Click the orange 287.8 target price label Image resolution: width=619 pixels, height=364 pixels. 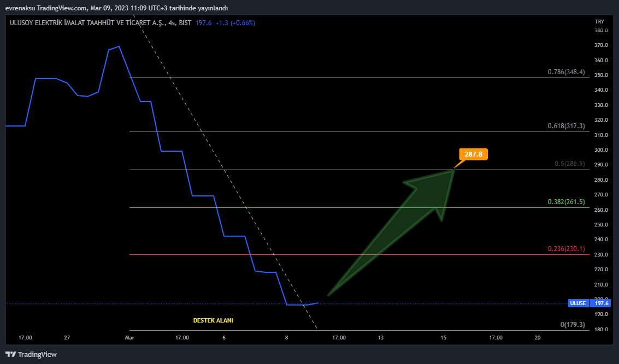click(473, 154)
